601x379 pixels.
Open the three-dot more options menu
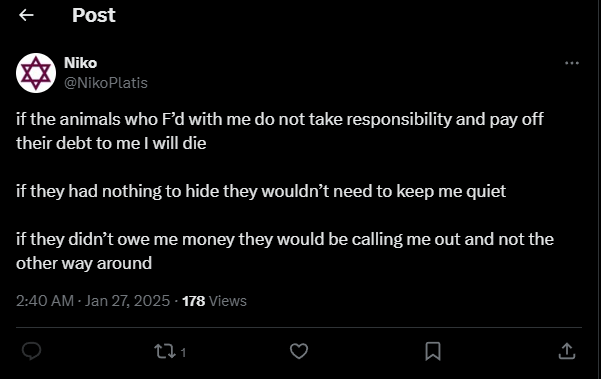[x=572, y=63]
